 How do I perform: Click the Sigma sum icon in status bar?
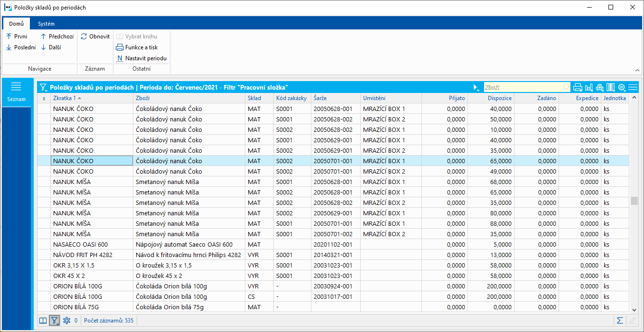(619, 321)
